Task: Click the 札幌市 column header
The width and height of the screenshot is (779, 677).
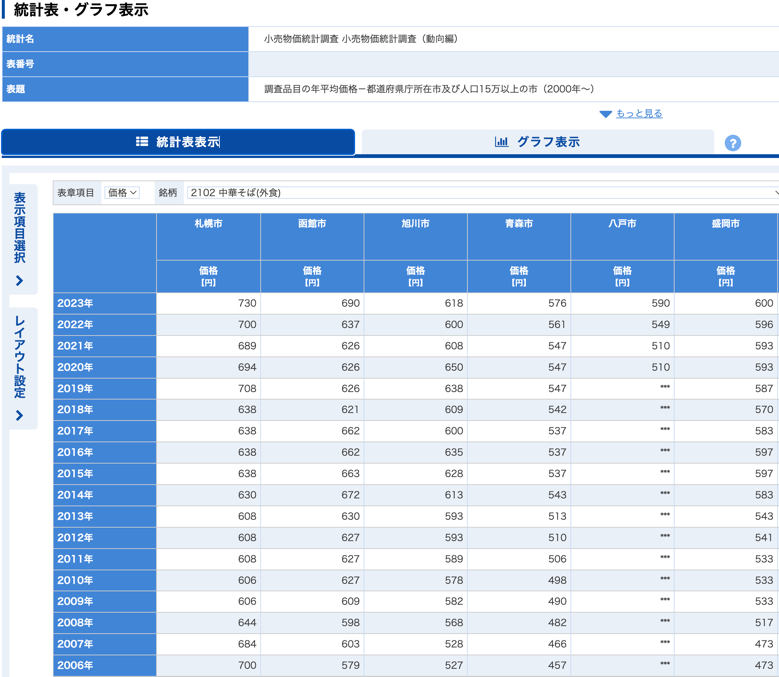Action: (x=208, y=236)
